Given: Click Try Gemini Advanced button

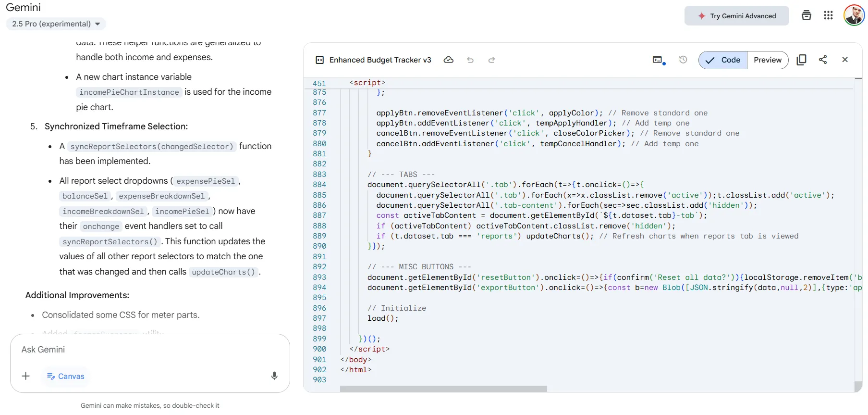Looking at the screenshot, I should pos(736,16).
